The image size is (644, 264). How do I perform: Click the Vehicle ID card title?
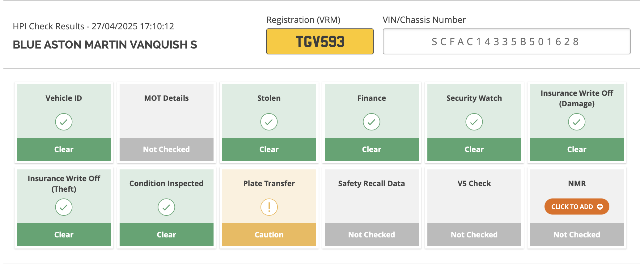pos(64,98)
